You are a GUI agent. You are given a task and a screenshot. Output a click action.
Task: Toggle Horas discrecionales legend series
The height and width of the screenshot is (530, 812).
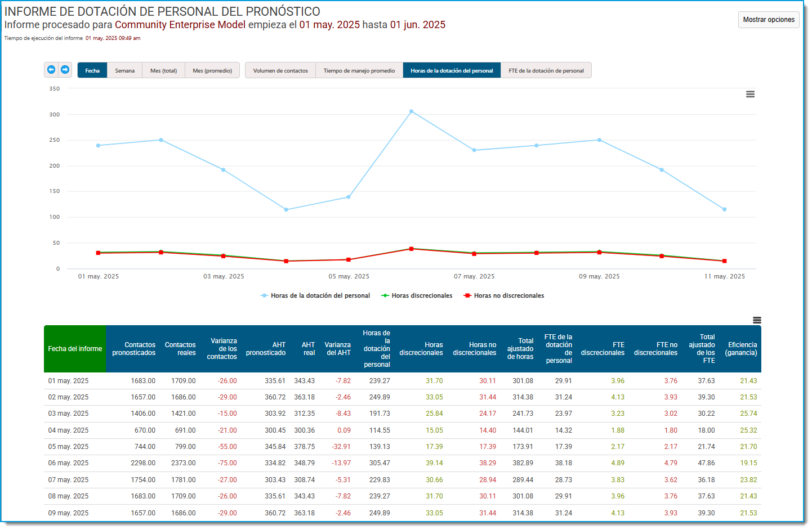point(417,295)
